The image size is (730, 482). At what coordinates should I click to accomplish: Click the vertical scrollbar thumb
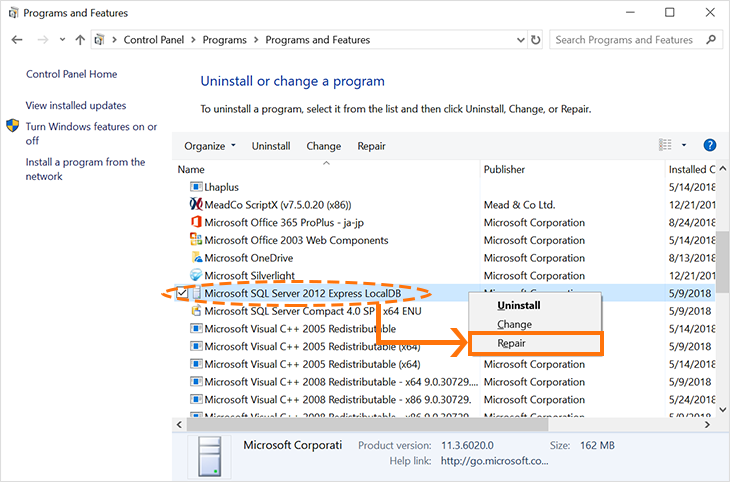click(x=723, y=262)
